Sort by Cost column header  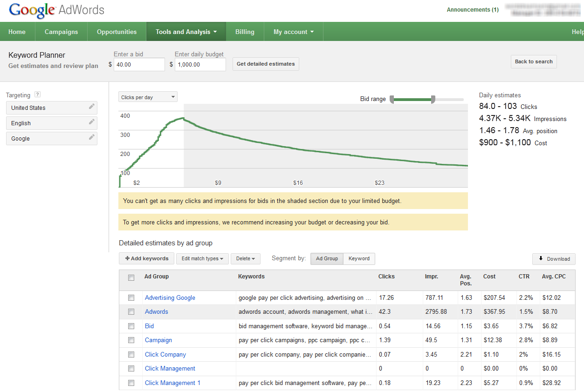489,277
